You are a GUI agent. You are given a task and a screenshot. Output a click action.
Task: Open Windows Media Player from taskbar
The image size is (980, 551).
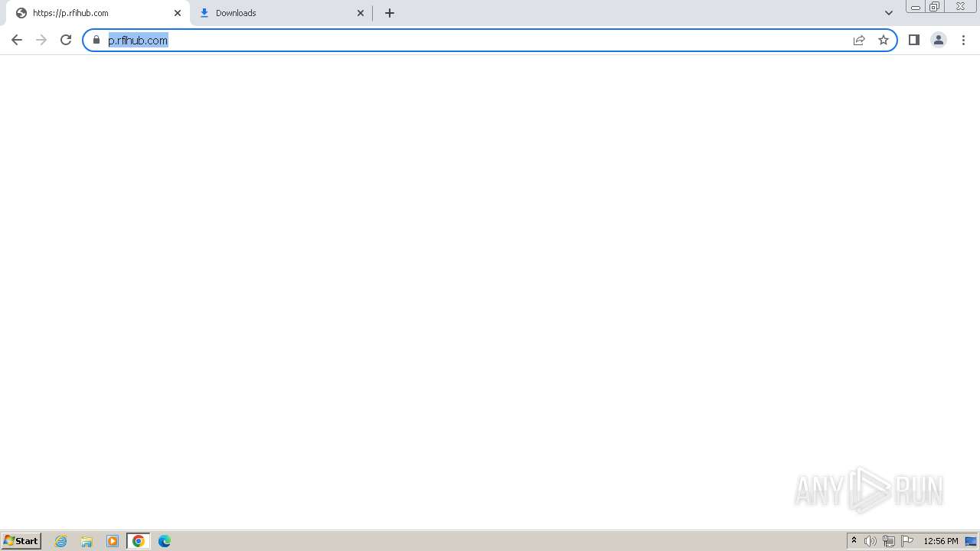coord(113,541)
